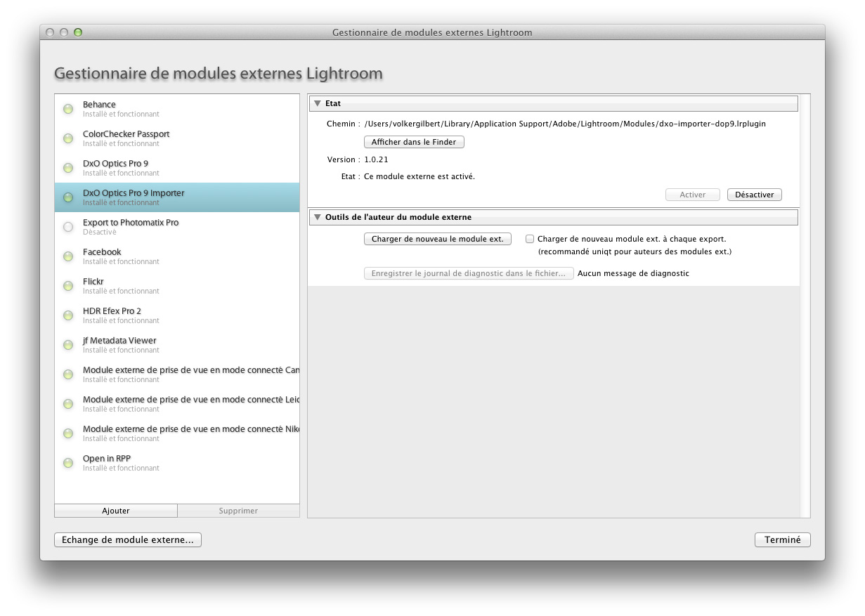
Task: Select the Behance plugin in the list
Action: point(177,109)
